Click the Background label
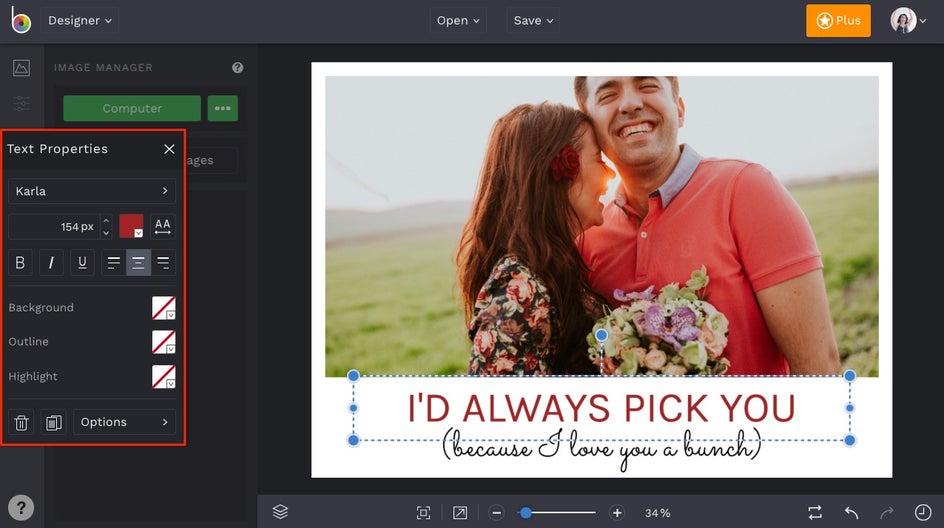 pos(41,308)
